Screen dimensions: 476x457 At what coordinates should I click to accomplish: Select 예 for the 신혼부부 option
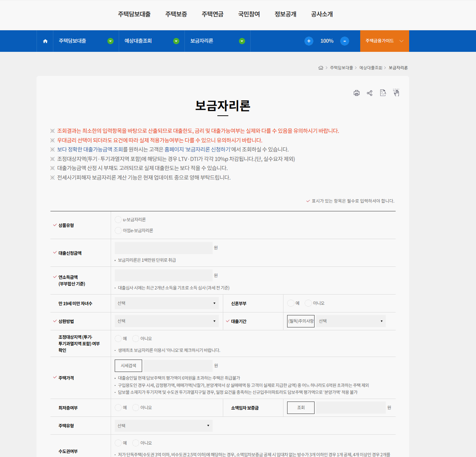point(290,303)
